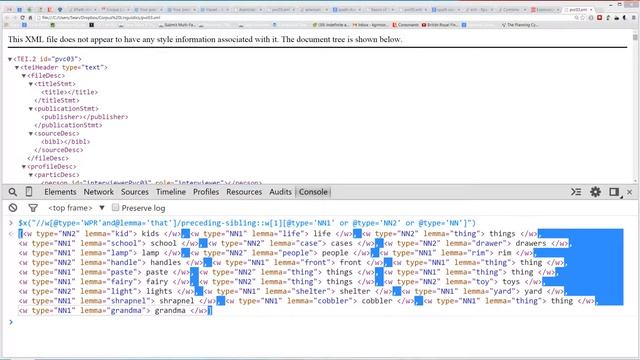Collapse the publicationStmt node
The height and width of the screenshot is (360, 640).
pyautogui.click(x=31, y=109)
